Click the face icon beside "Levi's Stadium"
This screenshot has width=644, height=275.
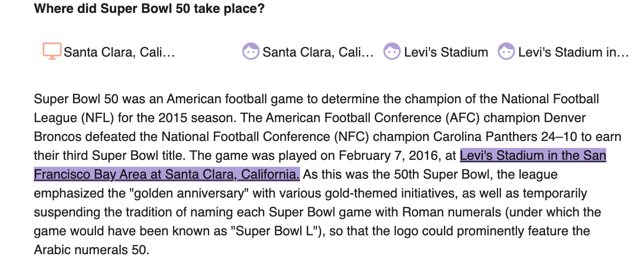[392, 52]
